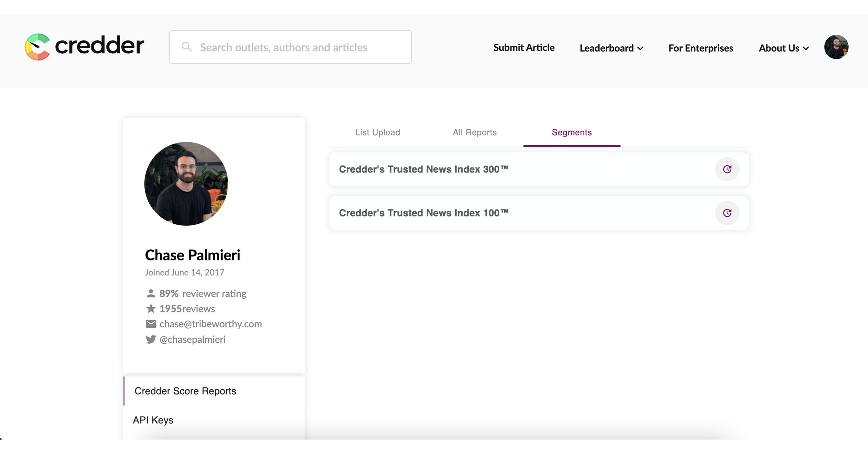The height and width of the screenshot is (455, 868).
Task: Click Chase Palmieri's large profile photo
Action: 186,184
